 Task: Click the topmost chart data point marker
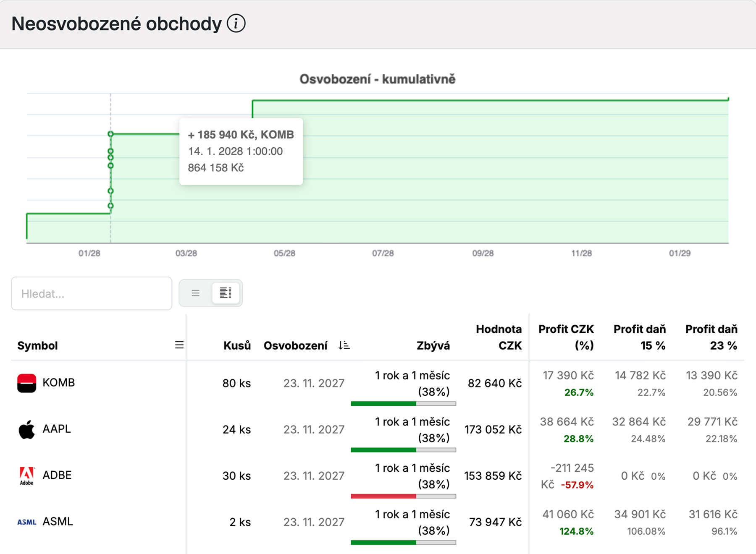pyautogui.click(x=110, y=134)
